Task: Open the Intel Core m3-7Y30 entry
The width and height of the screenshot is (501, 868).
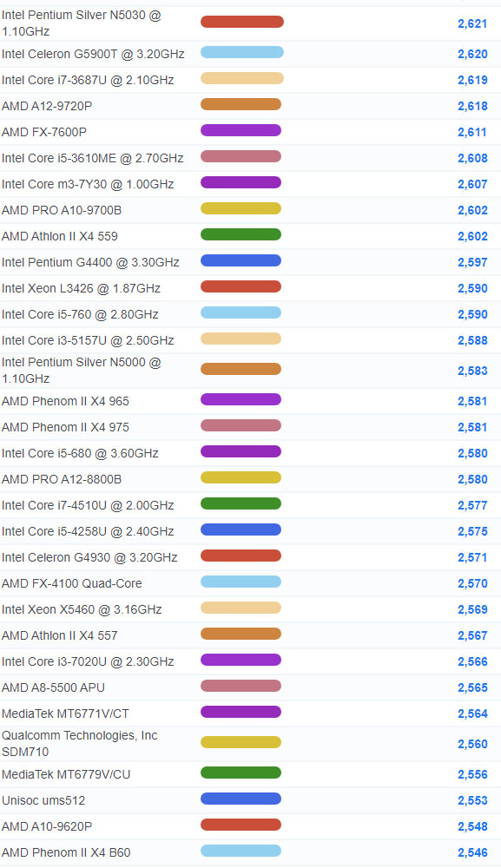Action: click(x=88, y=184)
